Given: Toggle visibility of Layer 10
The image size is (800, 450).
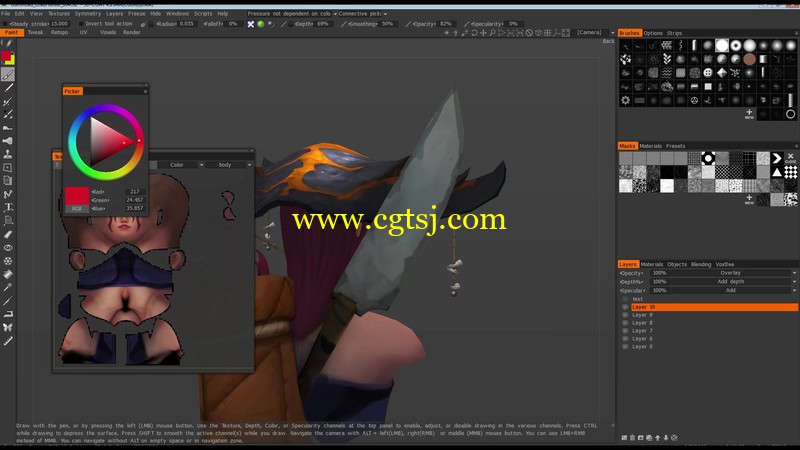Looking at the screenshot, I should [x=626, y=307].
